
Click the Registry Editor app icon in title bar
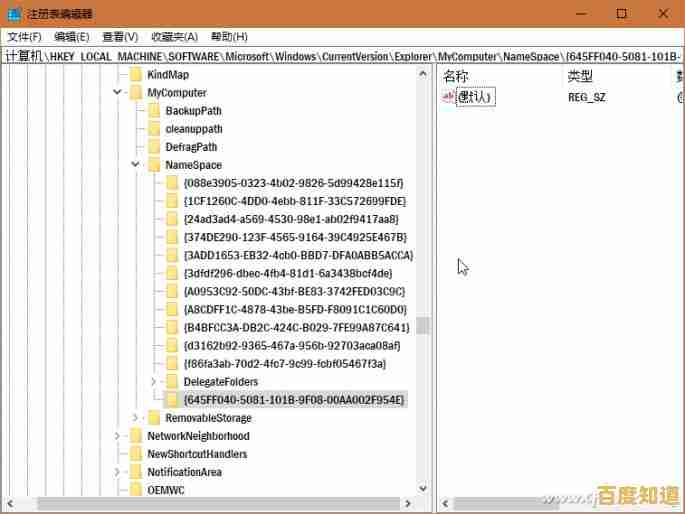click(x=13, y=13)
